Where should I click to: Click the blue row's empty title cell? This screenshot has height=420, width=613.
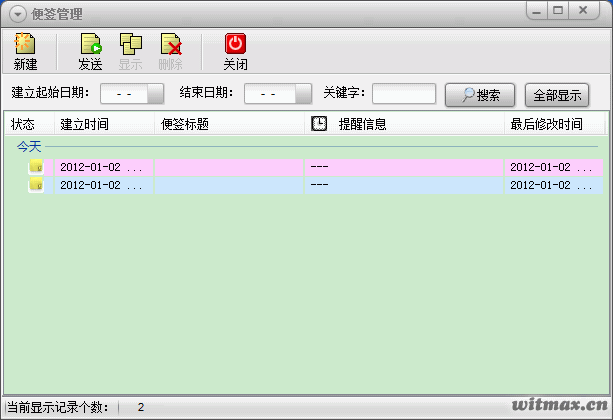pos(229,185)
